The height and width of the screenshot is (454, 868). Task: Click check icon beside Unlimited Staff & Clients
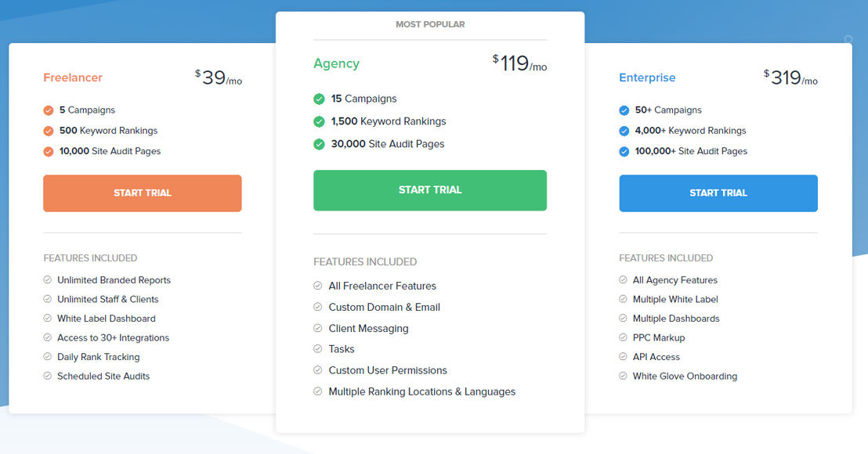pyautogui.click(x=48, y=299)
